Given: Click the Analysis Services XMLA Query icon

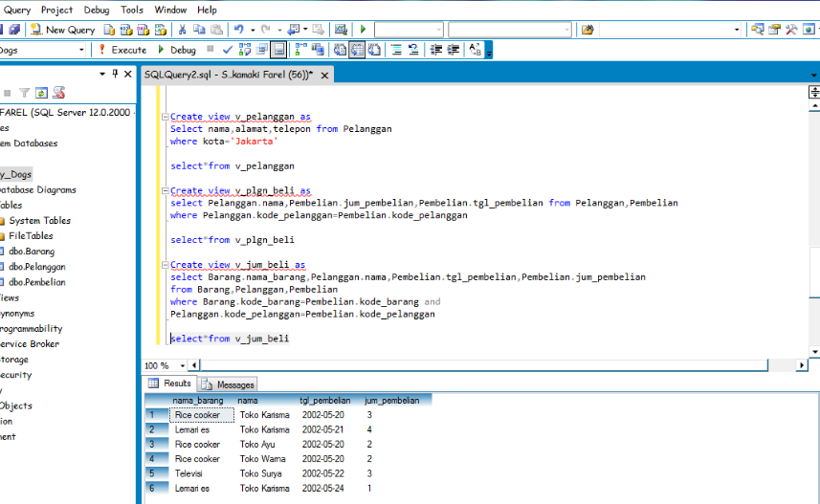Looking at the screenshot, I should 161,30.
